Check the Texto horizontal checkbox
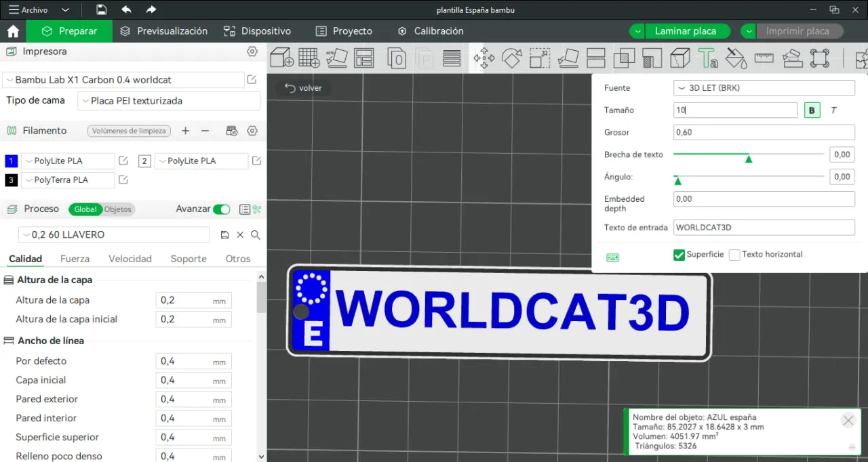 point(734,255)
